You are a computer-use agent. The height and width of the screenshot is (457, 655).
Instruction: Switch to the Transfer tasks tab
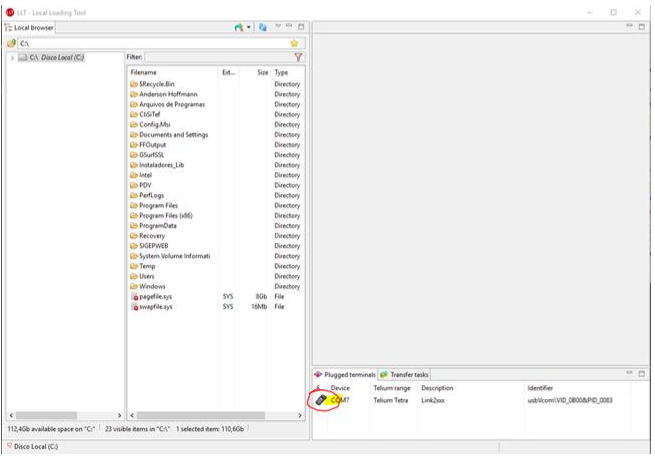tap(404, 374)
